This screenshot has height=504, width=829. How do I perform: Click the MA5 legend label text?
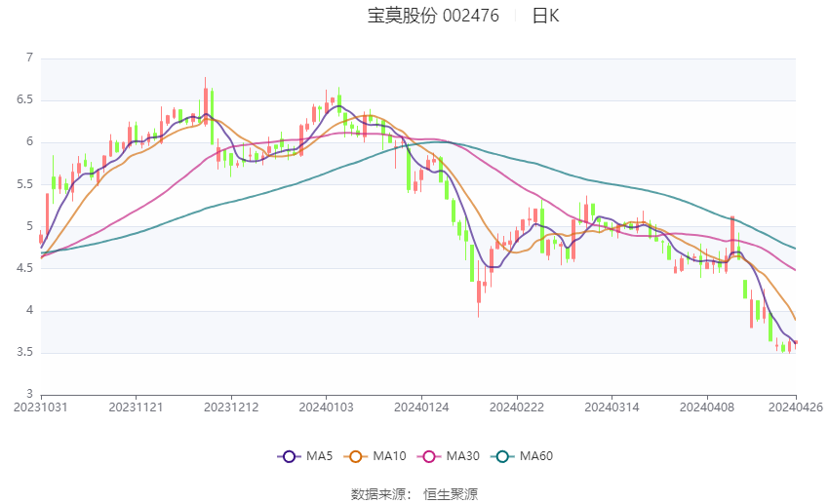319,456
